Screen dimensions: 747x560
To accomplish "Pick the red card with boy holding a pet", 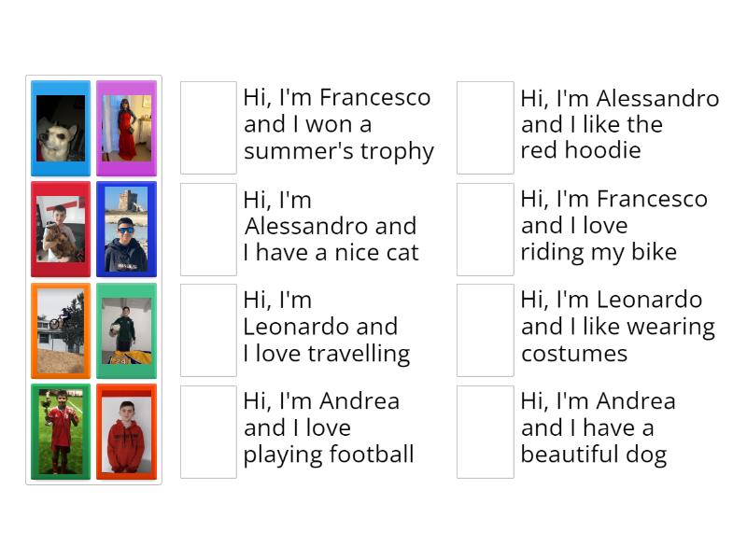I will coord(61,229).
